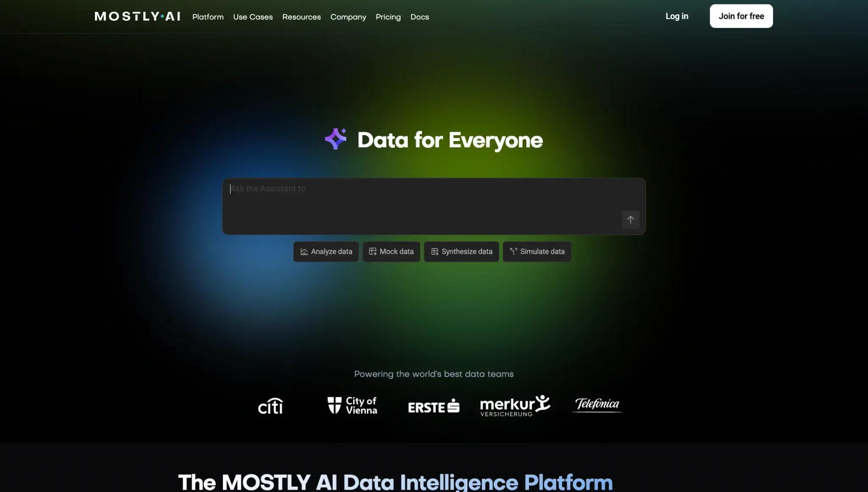Viewport: 868px width, 492px height.
Task: Open the Company menu
Action: pyautogui.click(x=348, y=17)
